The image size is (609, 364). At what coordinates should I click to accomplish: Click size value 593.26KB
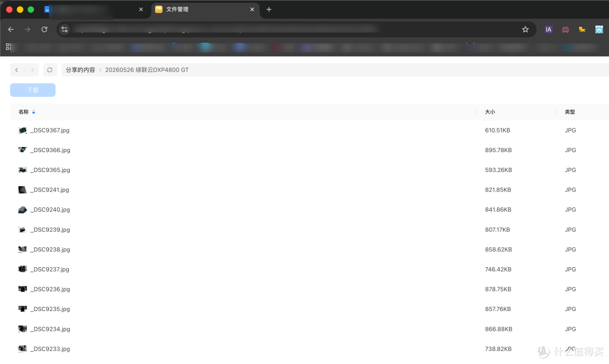click(498, 170)
